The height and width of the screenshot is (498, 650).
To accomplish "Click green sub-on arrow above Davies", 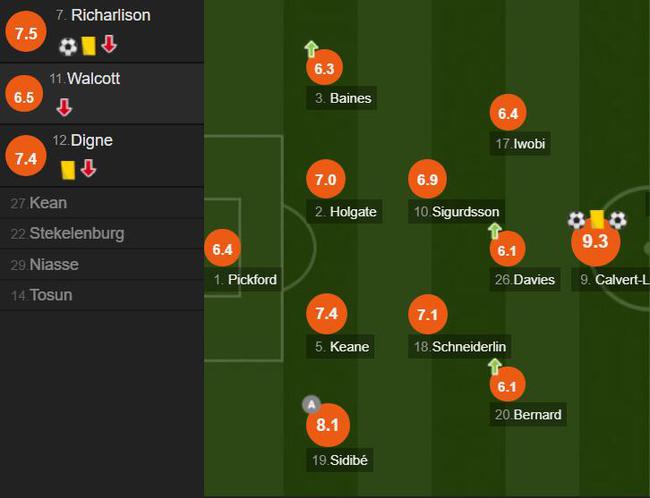I will pyautogui.click(x=495, y=231).
